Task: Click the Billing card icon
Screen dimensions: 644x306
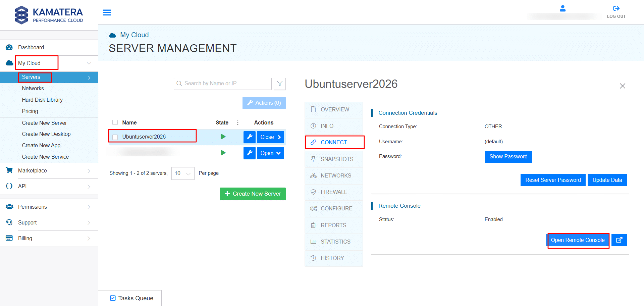Action: coord(9,238)
